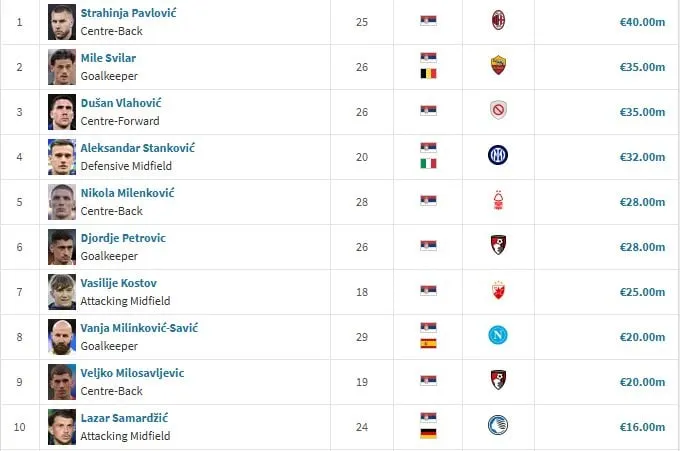
Task: Click the AC Milan club crest
Action: 498,20
